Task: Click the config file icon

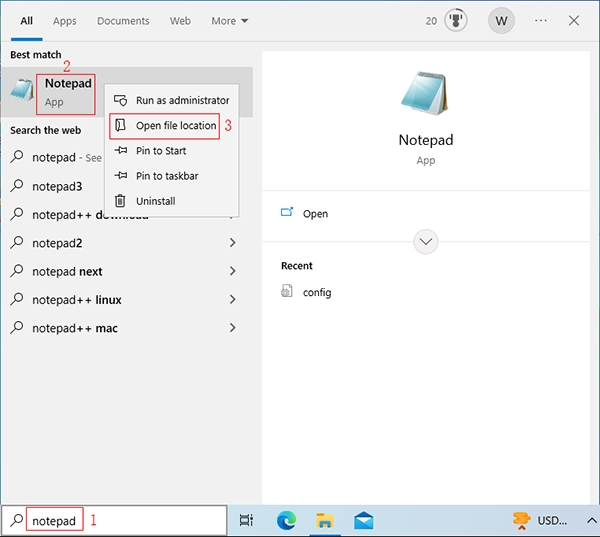Action: point(287,291)
